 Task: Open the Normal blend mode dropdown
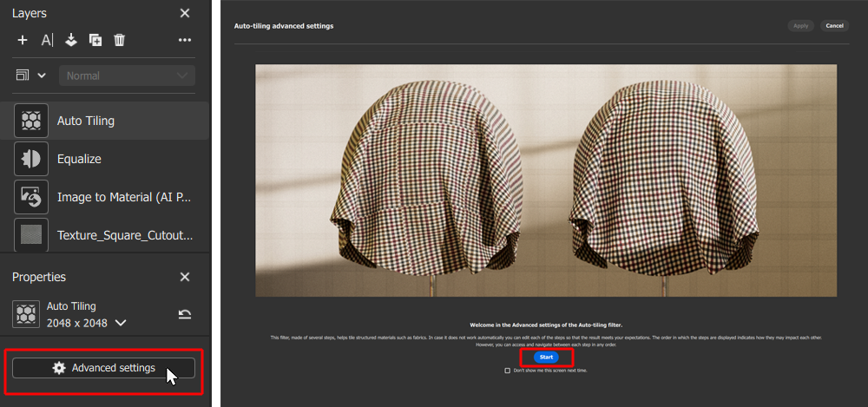pos(127,75)
